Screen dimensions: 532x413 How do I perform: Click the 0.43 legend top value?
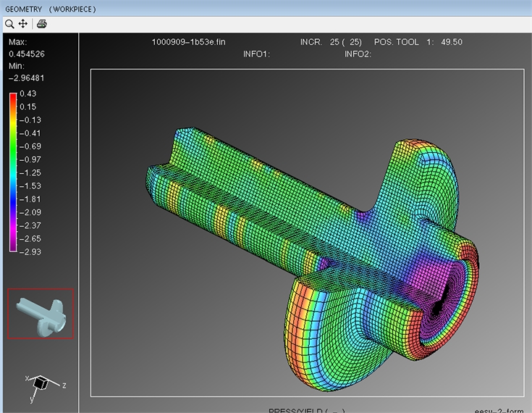(28, 93)
